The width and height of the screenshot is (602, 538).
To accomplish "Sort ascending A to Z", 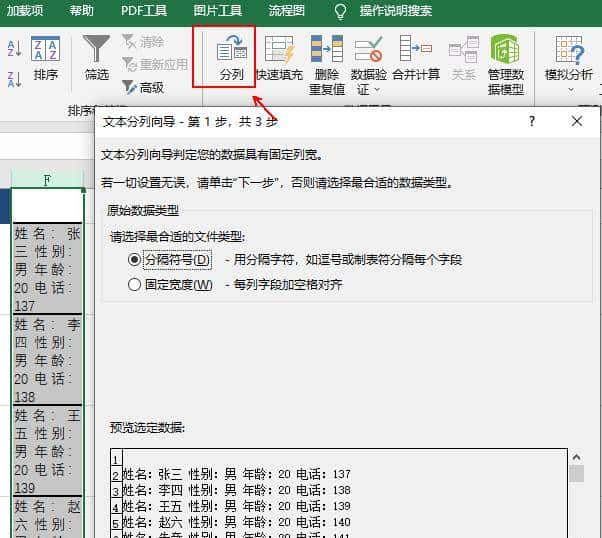I will 15,48.
